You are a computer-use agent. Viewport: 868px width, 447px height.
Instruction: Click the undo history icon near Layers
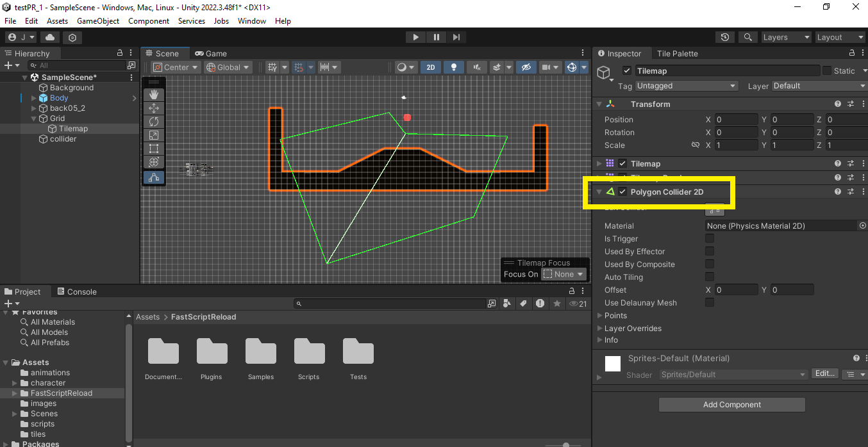pos(725,37)
